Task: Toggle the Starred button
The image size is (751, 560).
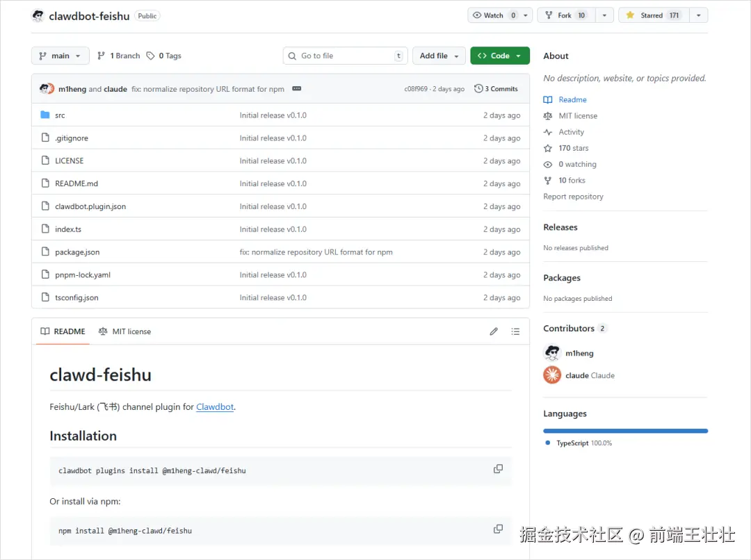Action: point(654,15)
